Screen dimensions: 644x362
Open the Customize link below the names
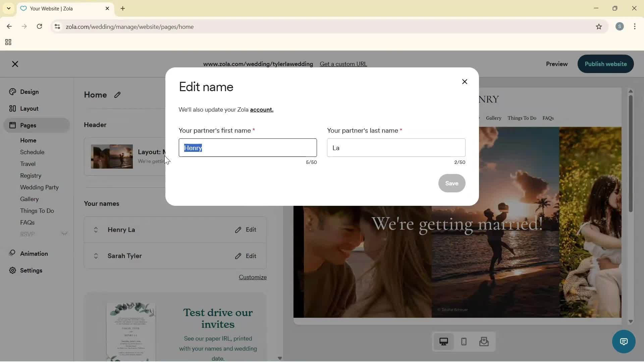pyautogui.click(x=252, y=277)
